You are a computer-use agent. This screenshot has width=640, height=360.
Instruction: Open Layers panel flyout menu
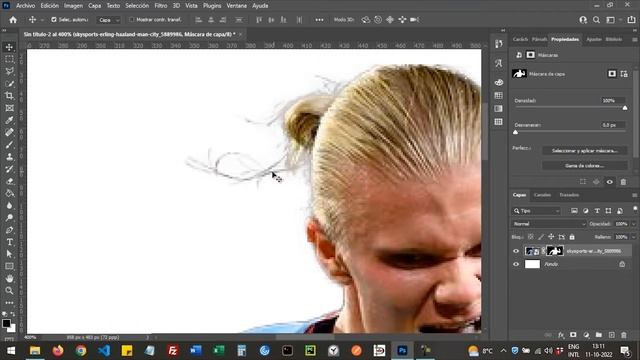[635, 195]
